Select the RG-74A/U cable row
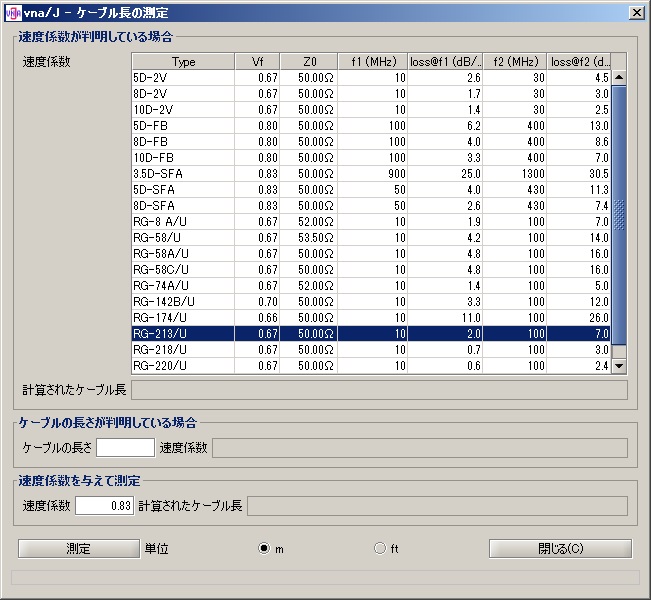 point(371,286)
